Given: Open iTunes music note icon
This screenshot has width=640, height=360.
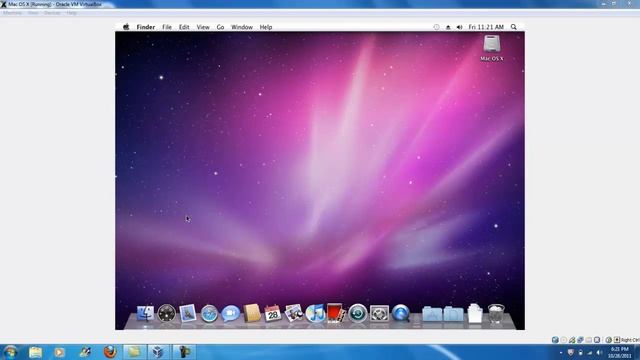Looking at the screenshot, I should [315, 313].
